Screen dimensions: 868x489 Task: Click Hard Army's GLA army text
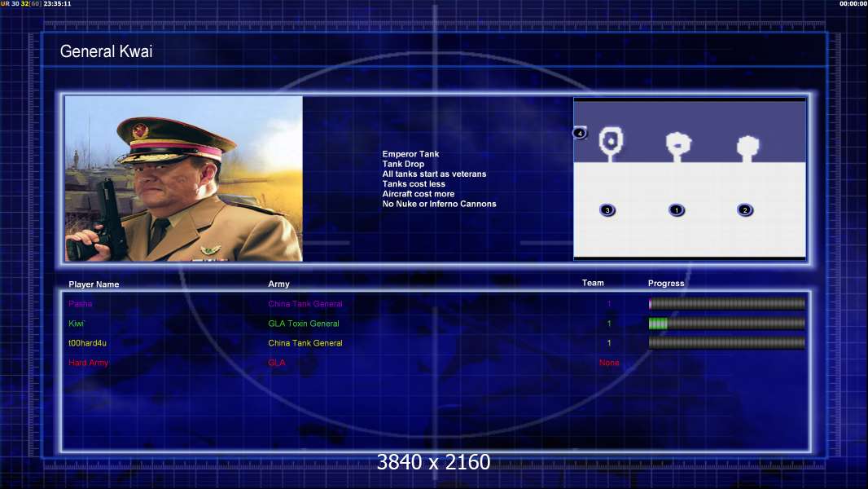point(277,363)
